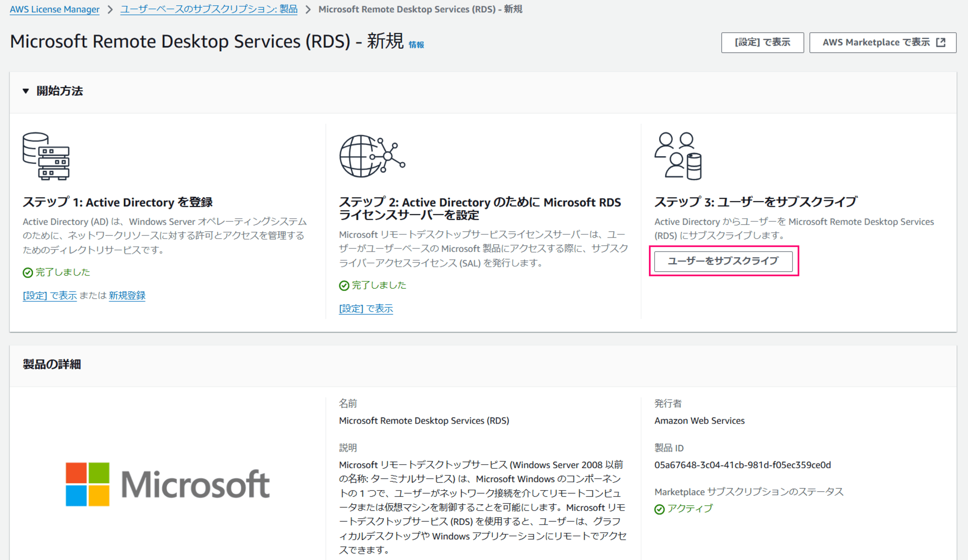Click the 発行者 label
Viewport: 968px width, 560px height.
668,403
